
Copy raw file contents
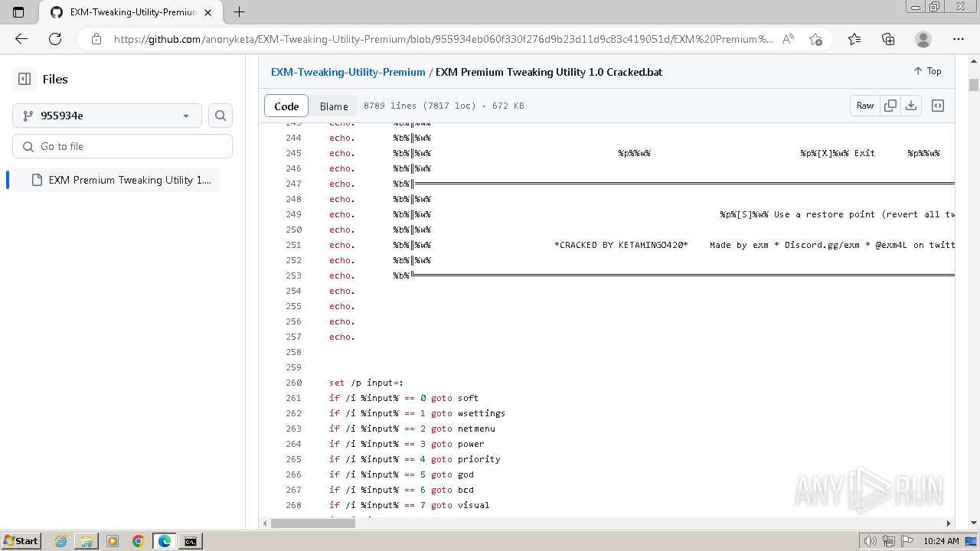(890, 106)
